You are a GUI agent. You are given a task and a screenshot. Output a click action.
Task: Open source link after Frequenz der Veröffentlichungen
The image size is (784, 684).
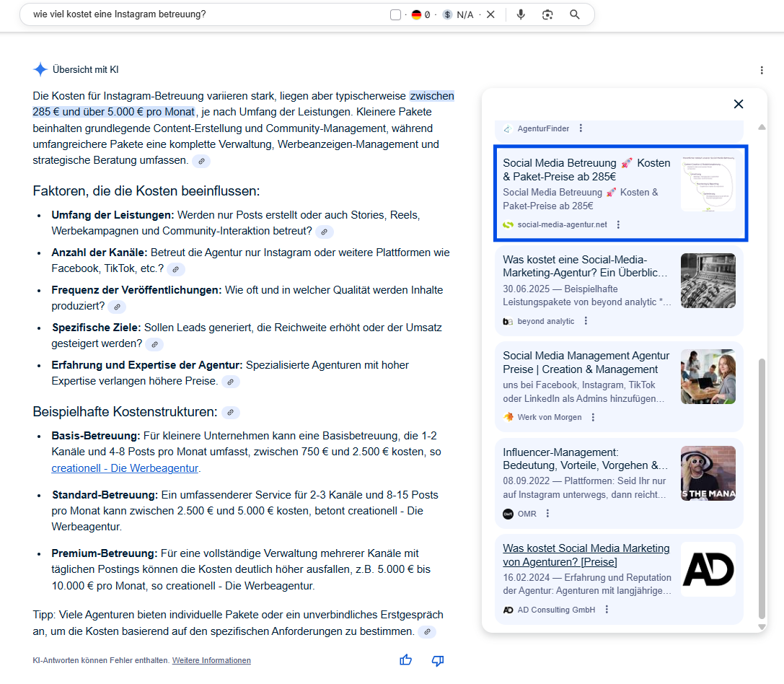point(117,307)
